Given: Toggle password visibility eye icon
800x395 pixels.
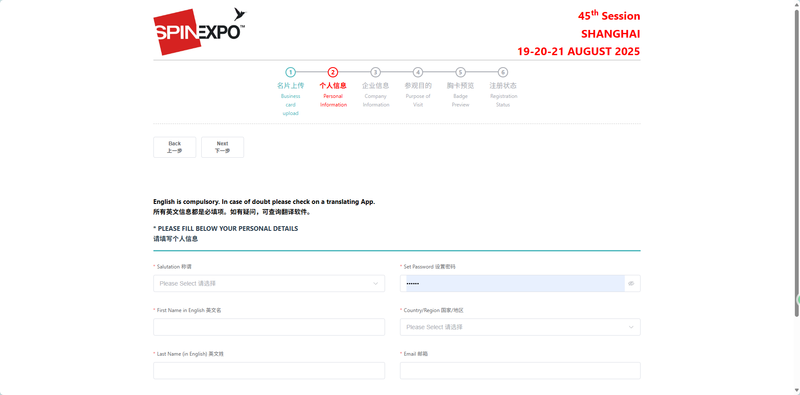Looking at the screenshot, I should click(x=631, y=283).
